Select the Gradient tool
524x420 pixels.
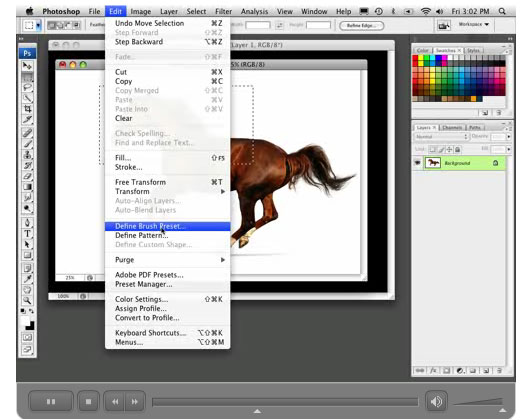[x=27, y=186]
